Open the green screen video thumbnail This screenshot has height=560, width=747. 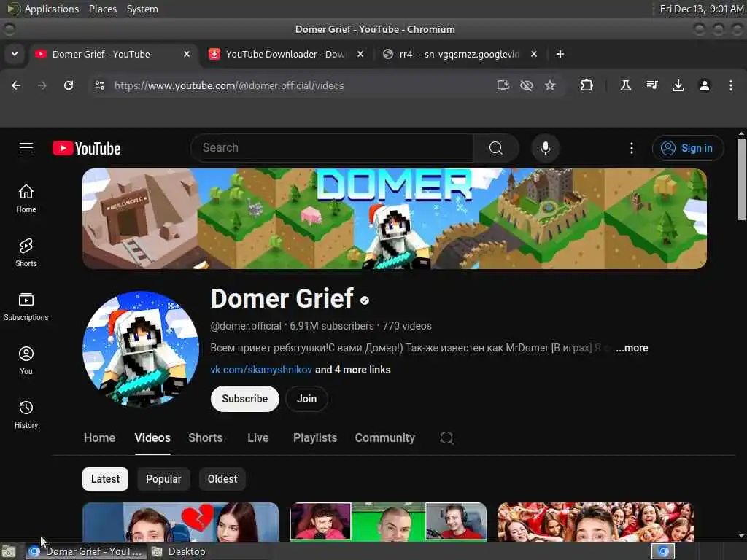[x=388, y=522]
